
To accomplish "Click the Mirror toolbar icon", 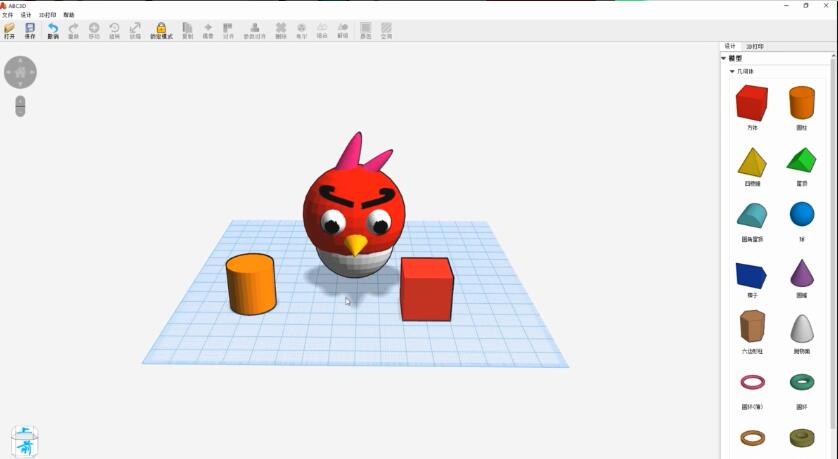I will (208, 28).
